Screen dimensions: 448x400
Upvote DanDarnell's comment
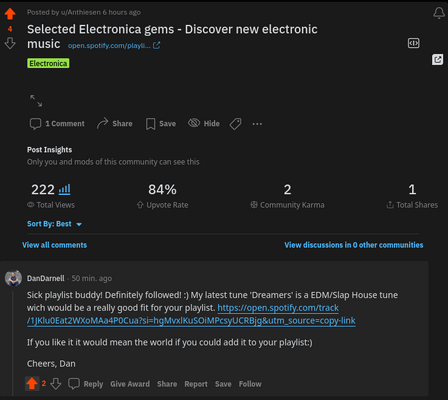[32, 384]
